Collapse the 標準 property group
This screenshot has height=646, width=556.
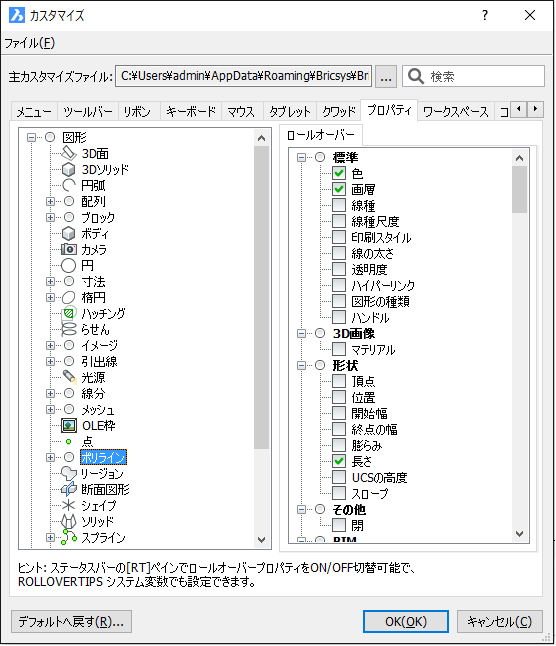pos(301,157)
